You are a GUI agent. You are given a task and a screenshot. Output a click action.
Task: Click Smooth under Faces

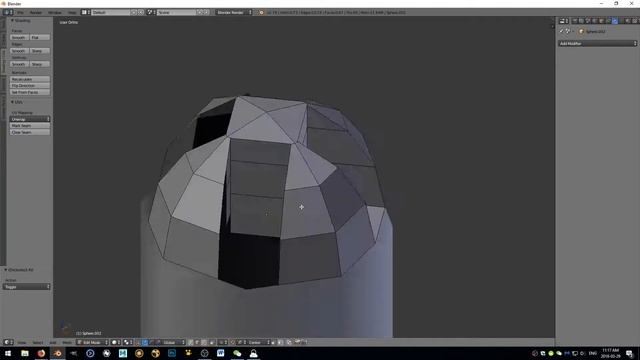click(19, 38)
